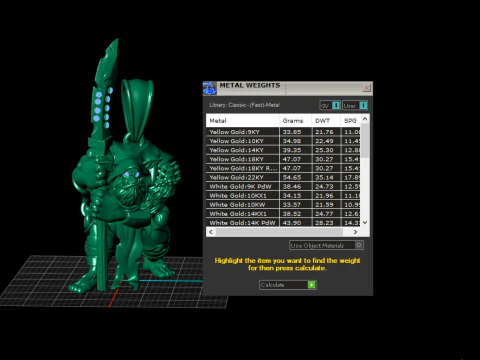Select the White Gold:10KX1 row
The image size is (480, 360).
coord(283,196)
